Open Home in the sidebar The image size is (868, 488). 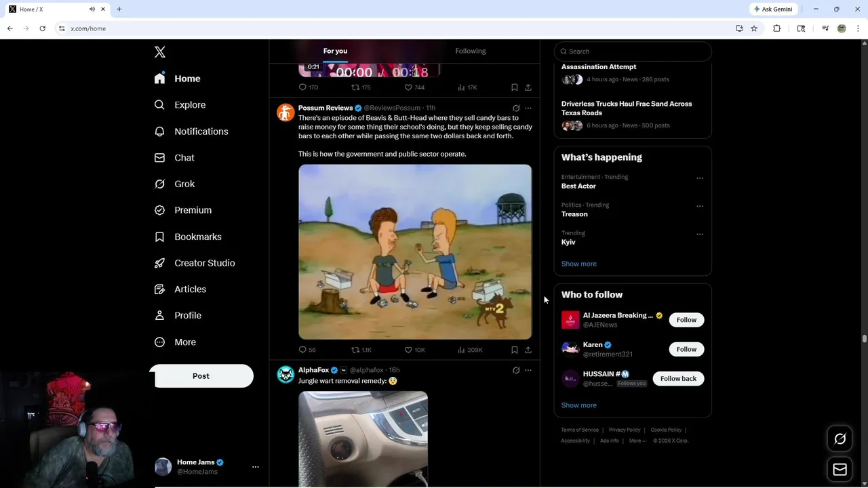coord(177,79)
